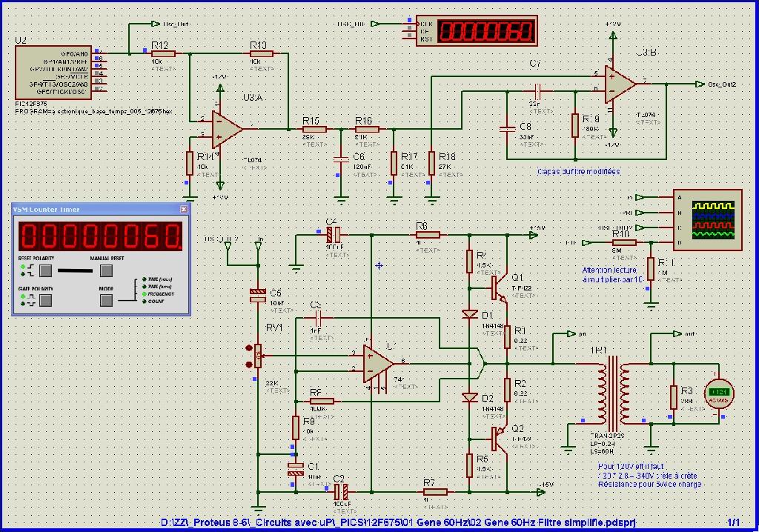Screen dimensions: 759x532
Task: Click the Manual Reset button in VSM Counter Timer
Action: tap(106, 270)
